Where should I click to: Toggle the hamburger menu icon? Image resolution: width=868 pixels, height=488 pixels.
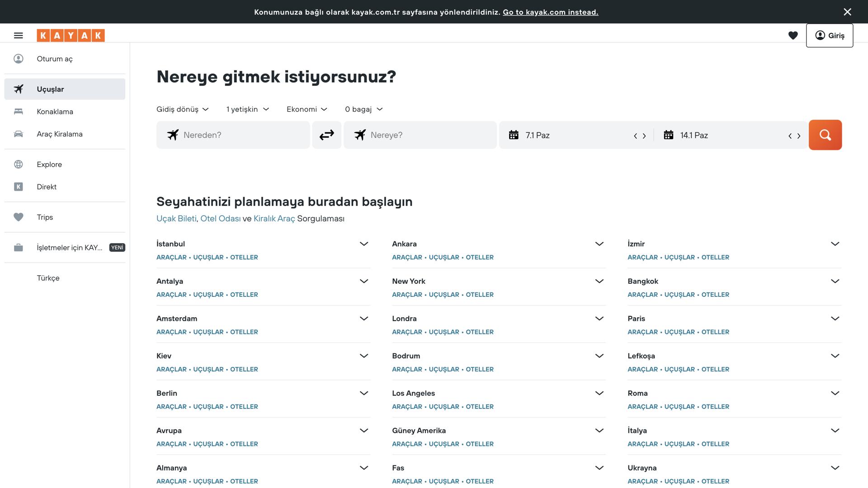18,35
